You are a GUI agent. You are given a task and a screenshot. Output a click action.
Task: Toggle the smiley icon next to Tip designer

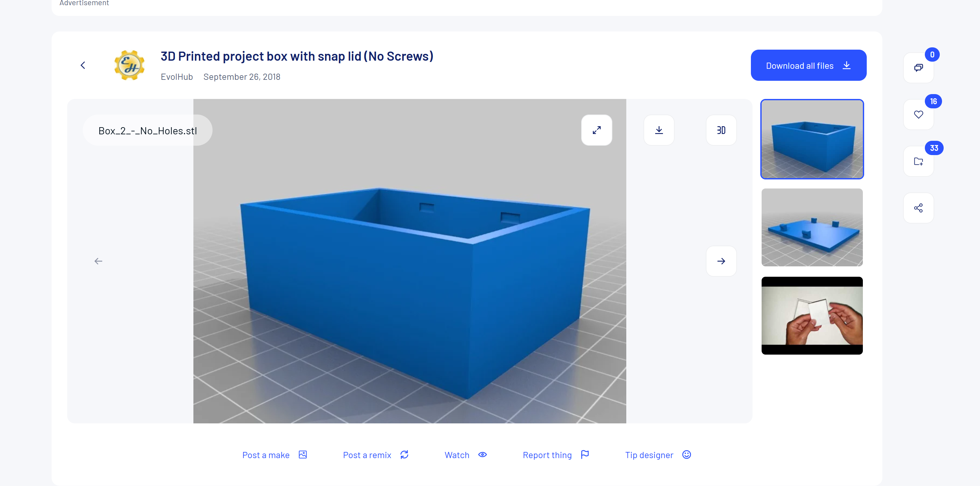pos(686,455)
